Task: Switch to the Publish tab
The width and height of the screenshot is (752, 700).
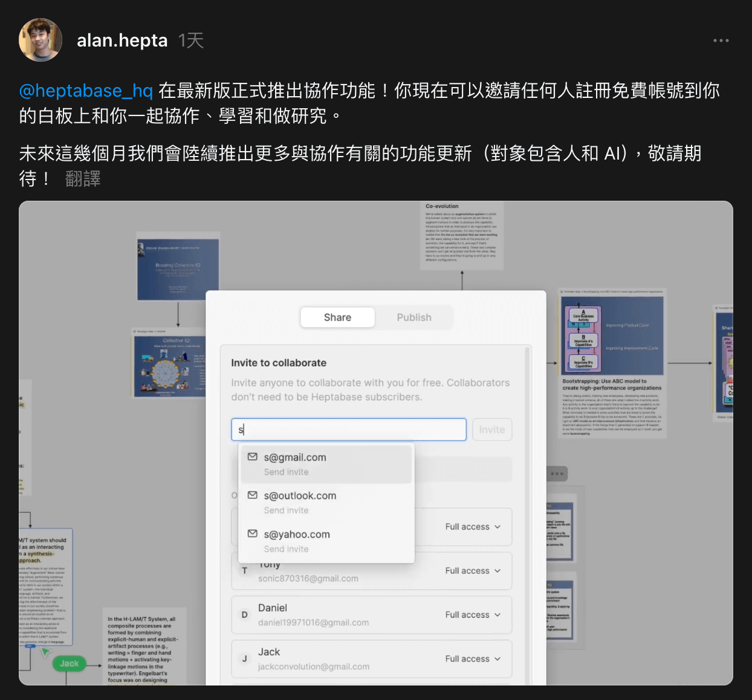Action: point(414,317)
